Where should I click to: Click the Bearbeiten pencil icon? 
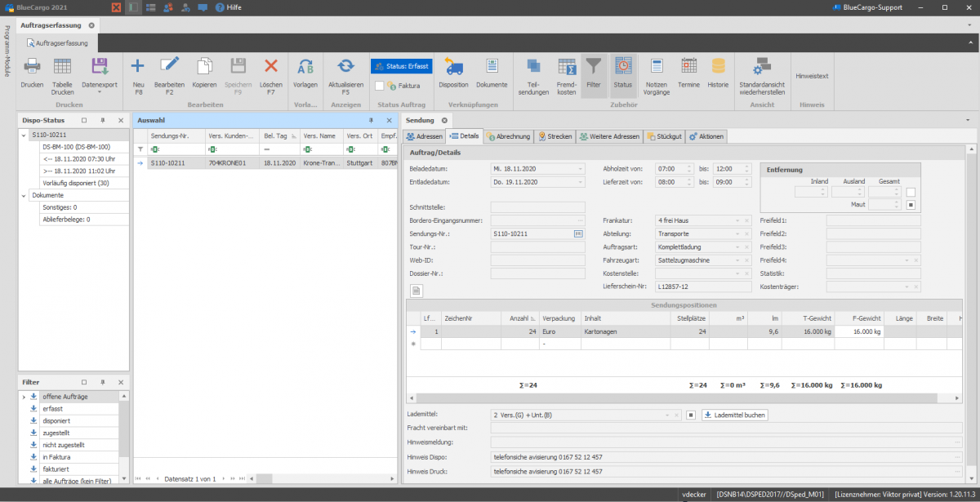click(x=170, y=67)
